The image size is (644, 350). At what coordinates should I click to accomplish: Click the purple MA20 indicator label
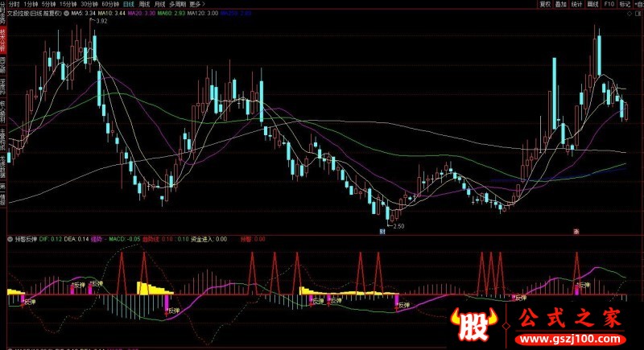tap(142, 13)
